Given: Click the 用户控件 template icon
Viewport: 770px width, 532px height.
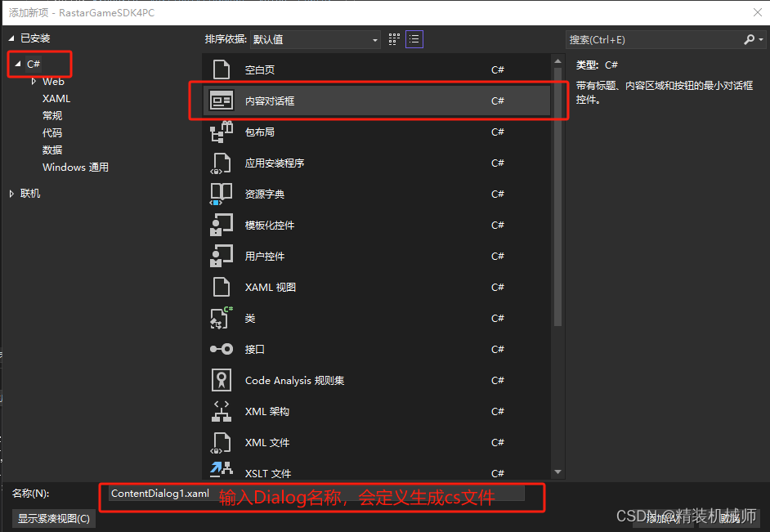Looking at the screenshot, I should (221, 256).
